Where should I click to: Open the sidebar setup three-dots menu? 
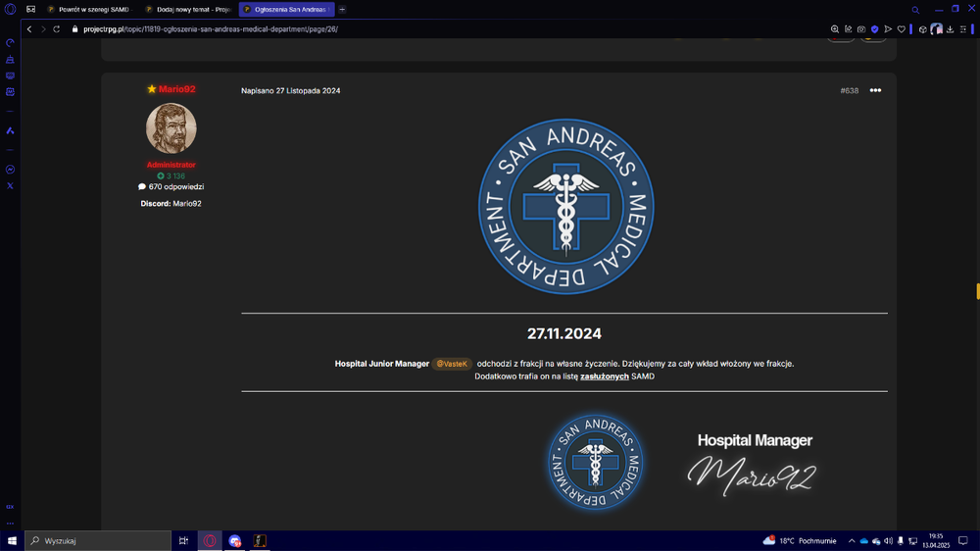click(10, 524)
